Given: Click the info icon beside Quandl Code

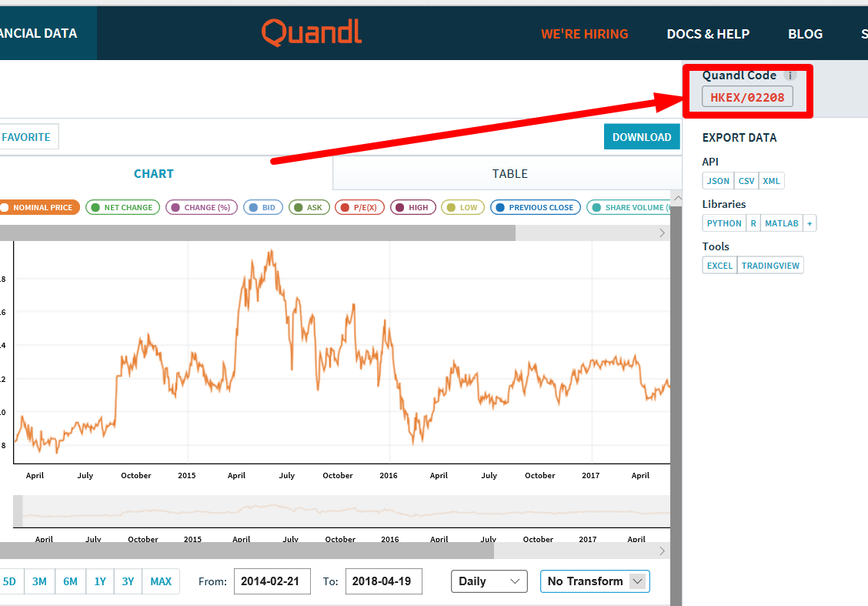Looking at the screenshot, I should click(790, 76).
